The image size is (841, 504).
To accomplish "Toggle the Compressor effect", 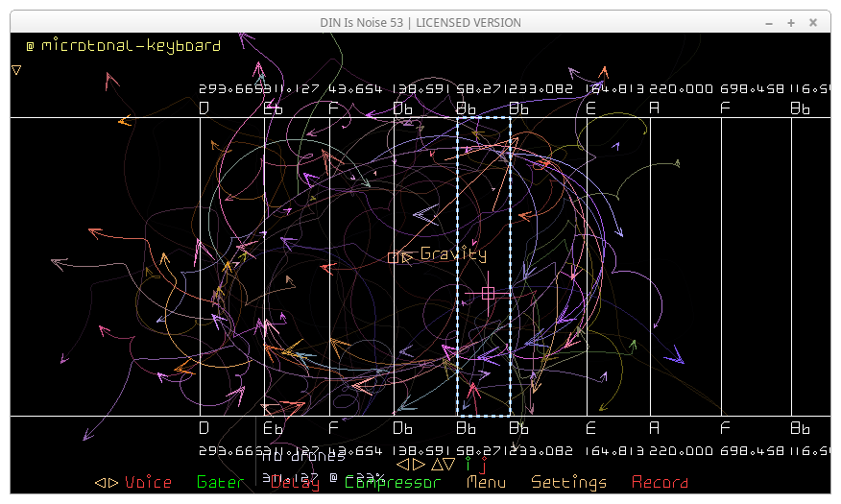I will tap(392, 483).
